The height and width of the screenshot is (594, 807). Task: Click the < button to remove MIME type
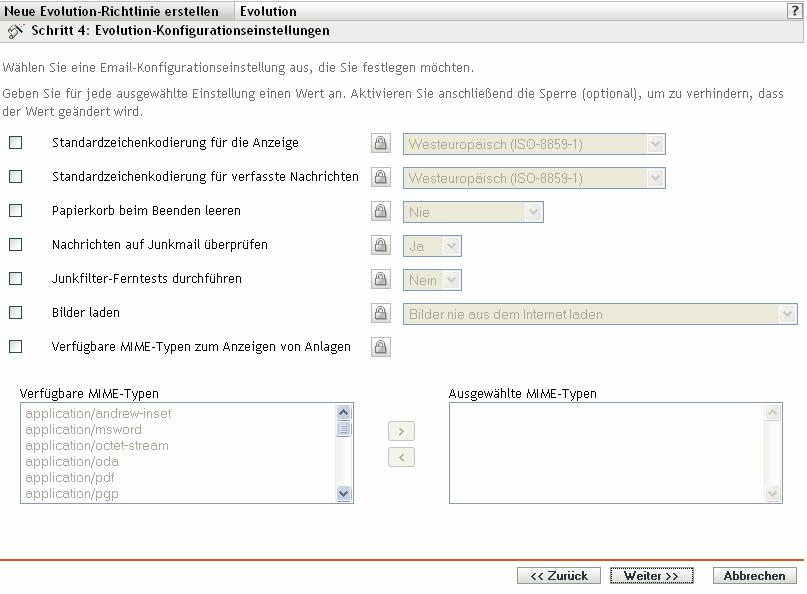401,457
